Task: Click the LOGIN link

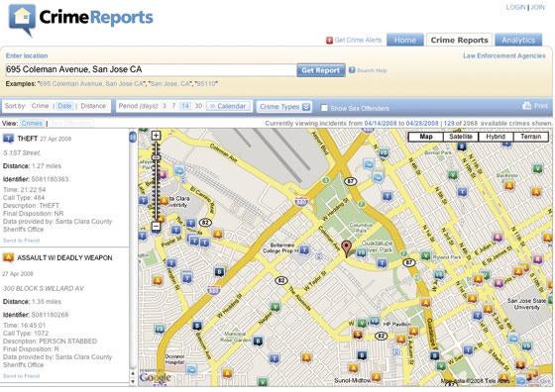Action: click(515, 7)
